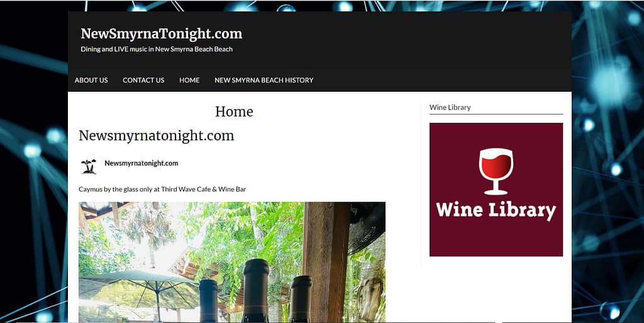Open the ABOUT US menu item
This screenshot has height=323, width=644.
91,80
